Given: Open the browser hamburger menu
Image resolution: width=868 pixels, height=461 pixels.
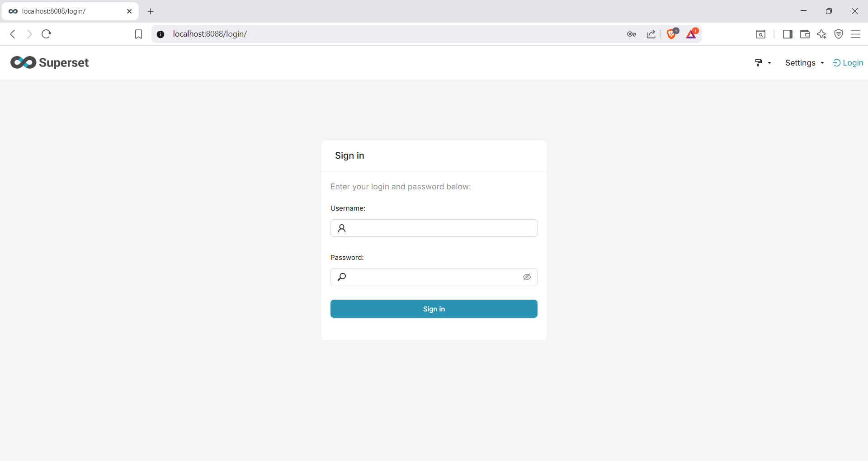Looking at the screenshot, I should coord(856,34).
